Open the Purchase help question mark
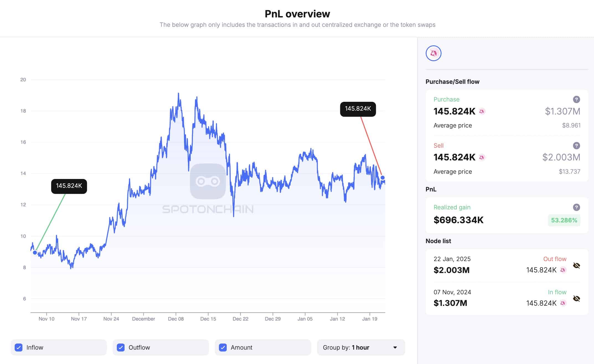Viewport: 594px width, 364px height. coord(576,99)
